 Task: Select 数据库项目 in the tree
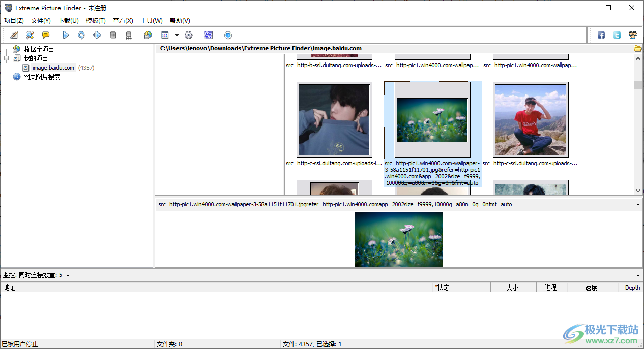point(39,49)
